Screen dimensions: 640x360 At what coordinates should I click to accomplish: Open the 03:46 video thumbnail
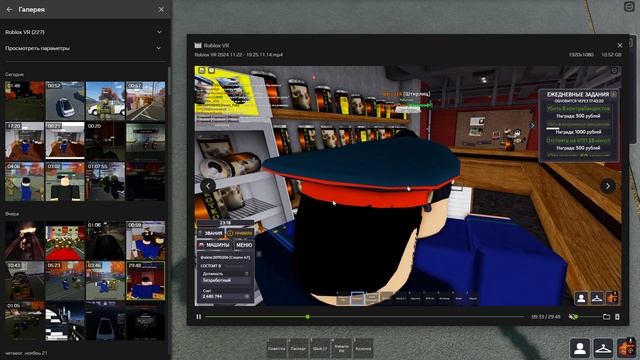point(105,281)
